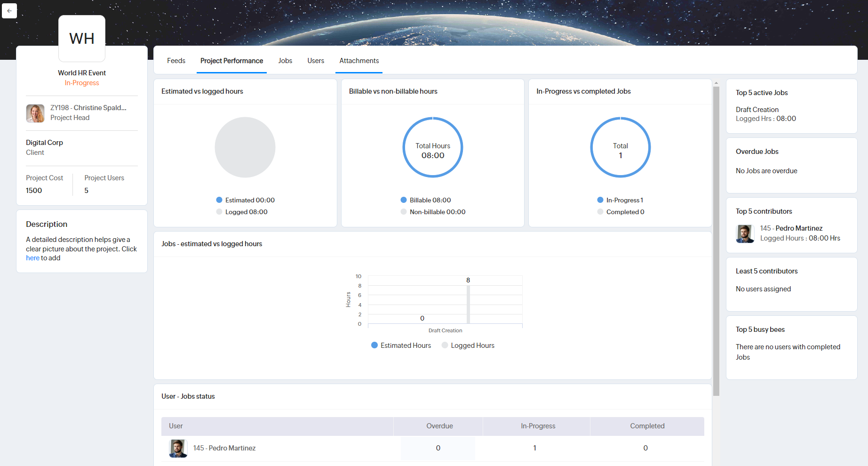Click the Total Hours donut chart
The image size is (868, 466).
pyautogui.click(x=433, y=147)
